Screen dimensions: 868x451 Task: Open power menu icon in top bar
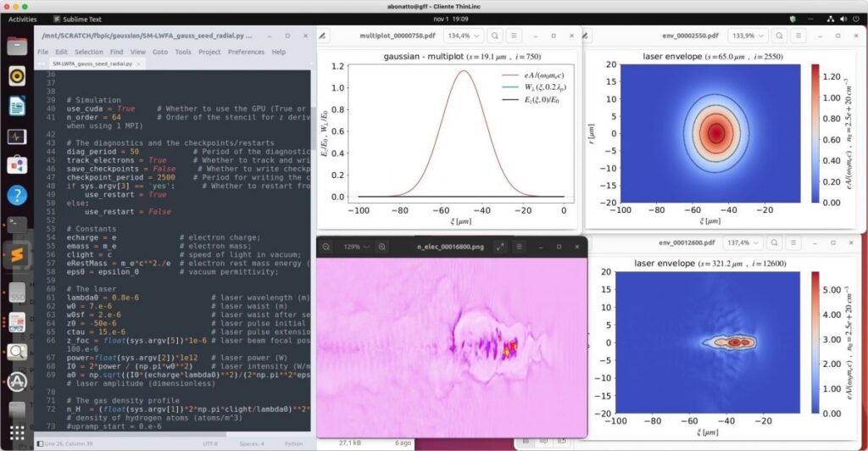point(856,19)
